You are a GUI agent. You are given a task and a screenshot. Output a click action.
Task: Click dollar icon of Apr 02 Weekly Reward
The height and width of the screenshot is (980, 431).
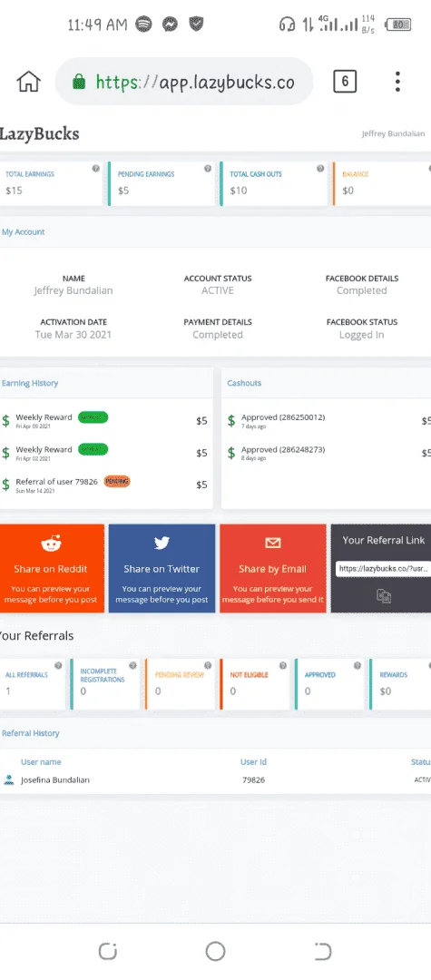(x=6, y=453)
